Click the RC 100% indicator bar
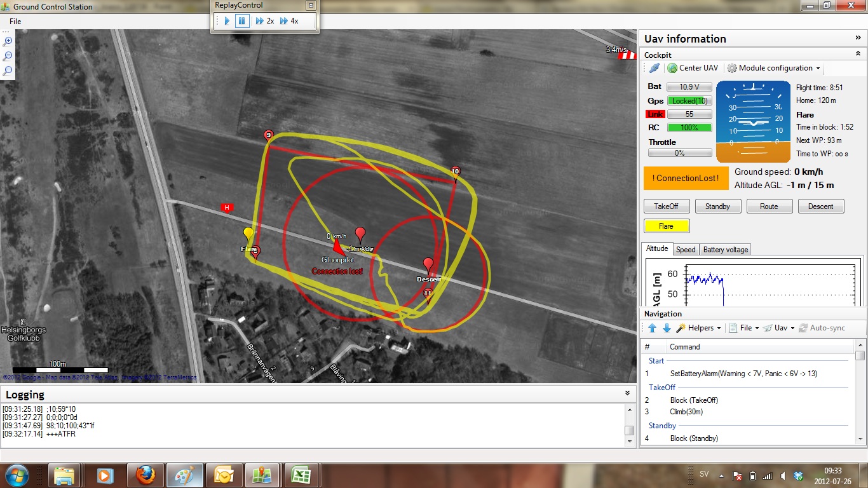Viewport: 868px width, 488px height. coord(689,128)
